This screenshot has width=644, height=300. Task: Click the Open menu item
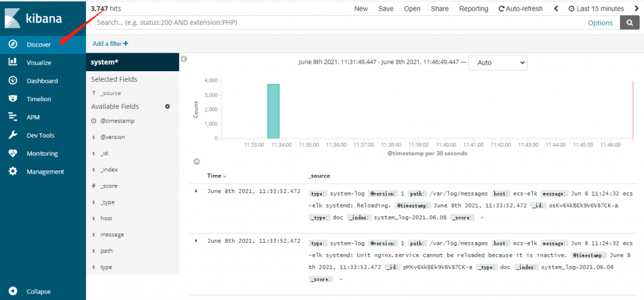pyautogui.click(x=412, y=9)
